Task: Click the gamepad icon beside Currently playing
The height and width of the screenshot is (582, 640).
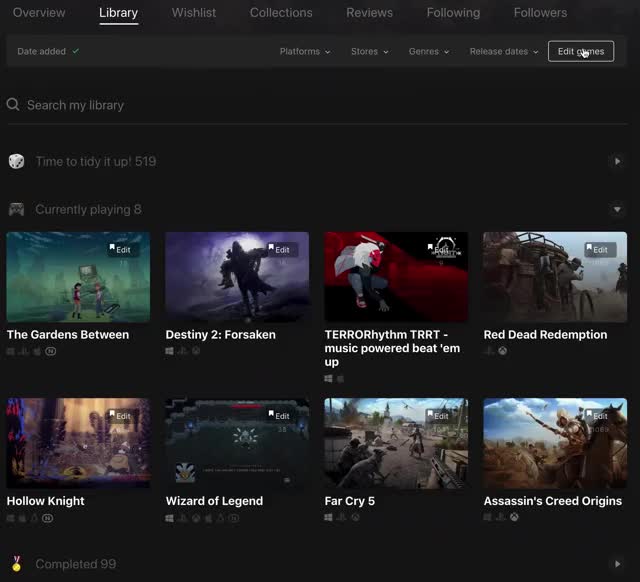Action: pyautogui.click(x=16, y=209)
